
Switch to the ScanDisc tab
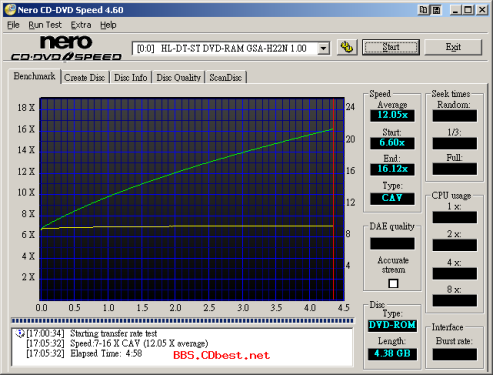coord(226,77)
